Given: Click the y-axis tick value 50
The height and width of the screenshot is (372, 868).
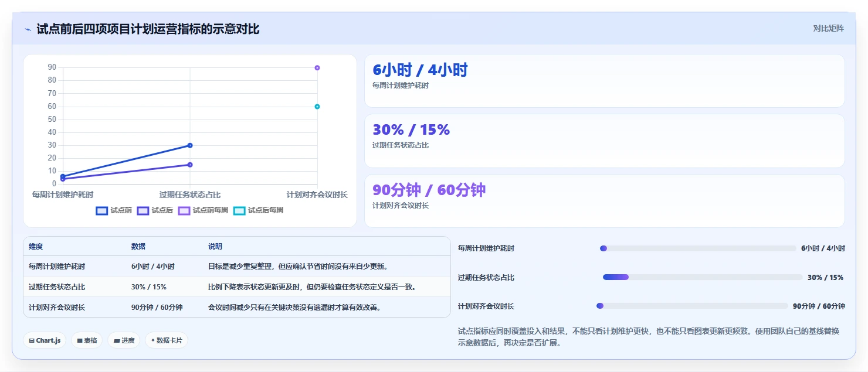Looking at the screenshot, I should tap(52, 120).
